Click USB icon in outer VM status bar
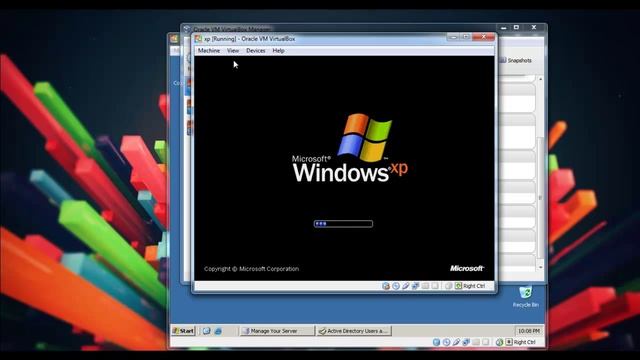The image size is (640, 360). coord(456,342)
